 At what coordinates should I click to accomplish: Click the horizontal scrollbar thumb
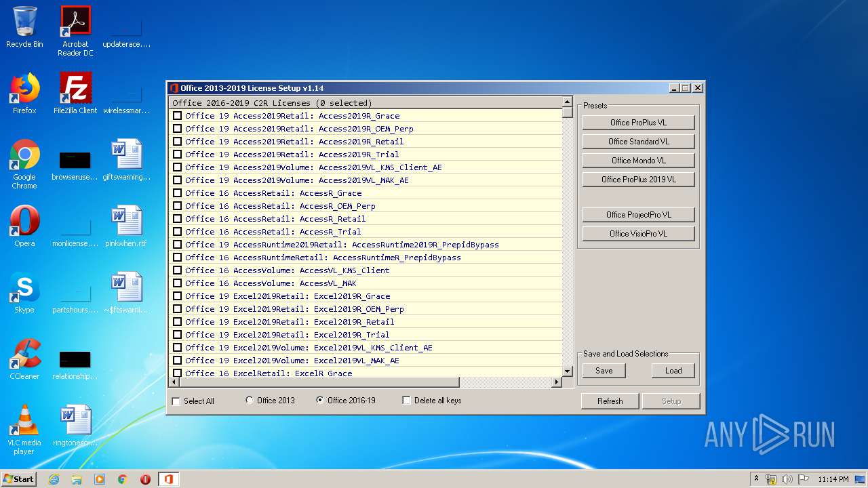click(x=319, y=382)
